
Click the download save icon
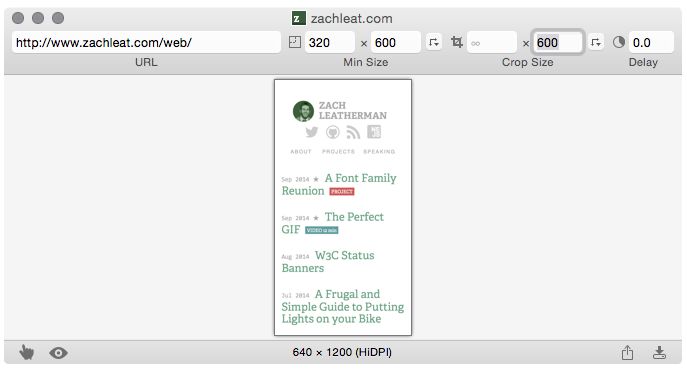[x=659, y=352]
